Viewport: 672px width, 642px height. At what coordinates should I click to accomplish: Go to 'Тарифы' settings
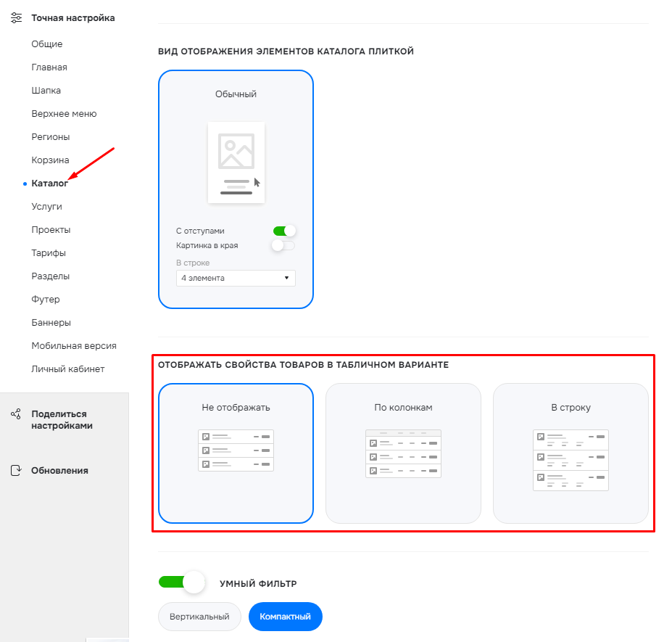[x=49, y=252]
